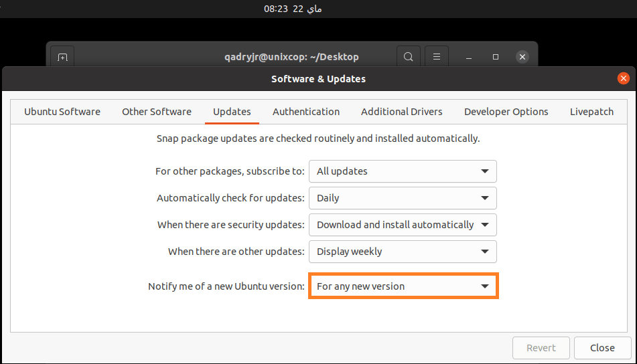Expand the 'All updates' subscription dropdown
The width and height of the screenshot is (637, 364).
pos(403,171)
